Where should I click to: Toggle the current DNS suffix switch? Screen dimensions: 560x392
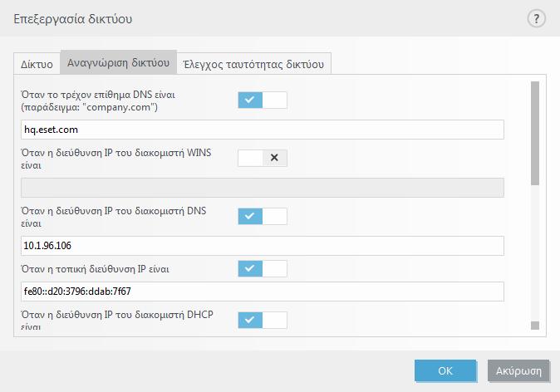point(263,100)
